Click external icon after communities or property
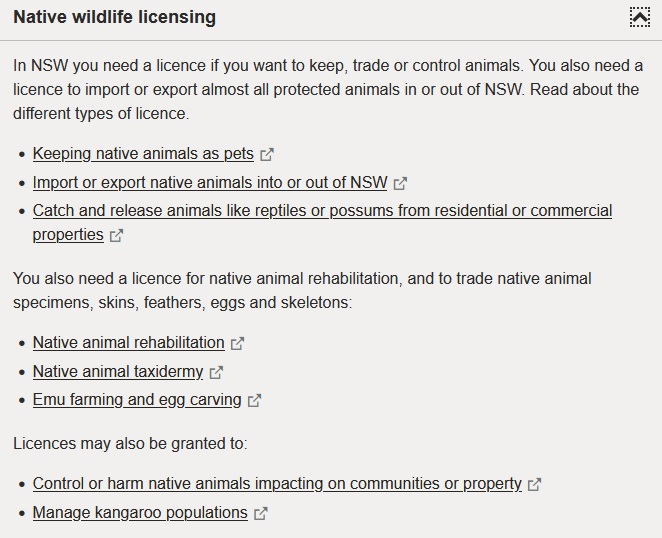The width and height of the screenshot is (662, 538). [535, 485]
